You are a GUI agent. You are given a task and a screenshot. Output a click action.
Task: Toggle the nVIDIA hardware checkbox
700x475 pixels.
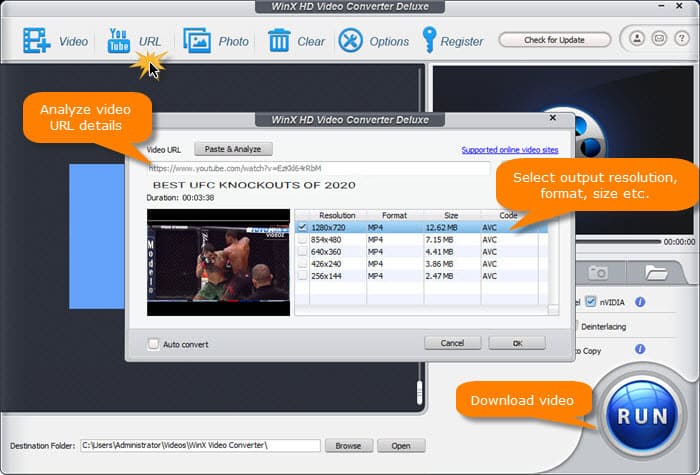(591, 302)
